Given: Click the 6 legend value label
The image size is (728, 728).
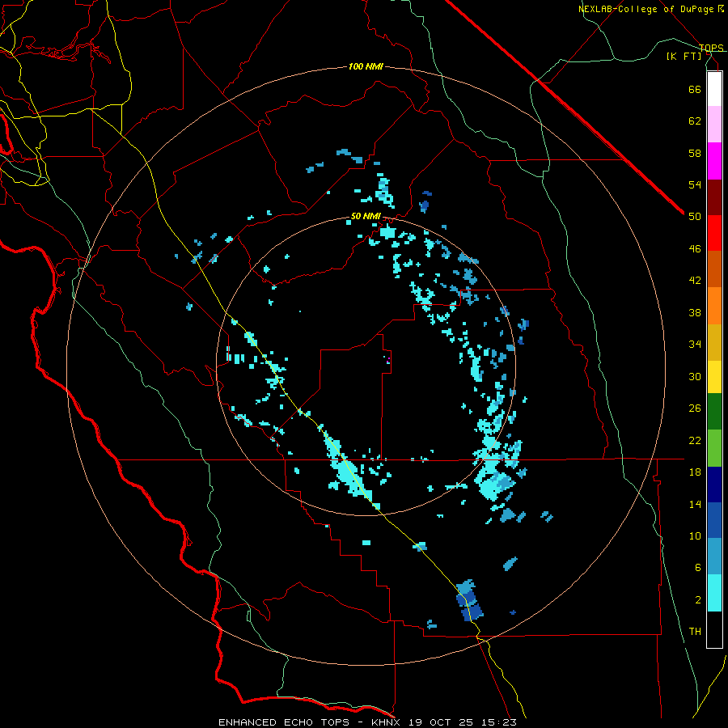Looking at the screenshot, I should [698, 568].
